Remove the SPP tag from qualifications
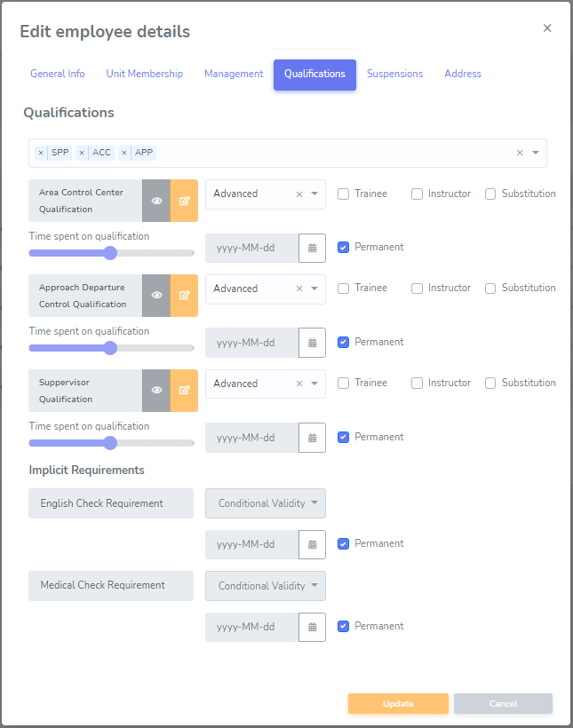This screenshot has height=728, width=573. pyautogui.click(x=41, y=153)
